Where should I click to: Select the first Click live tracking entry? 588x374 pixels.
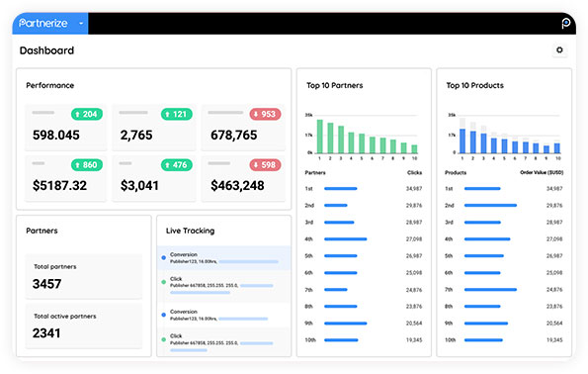[x=224, y=286]
